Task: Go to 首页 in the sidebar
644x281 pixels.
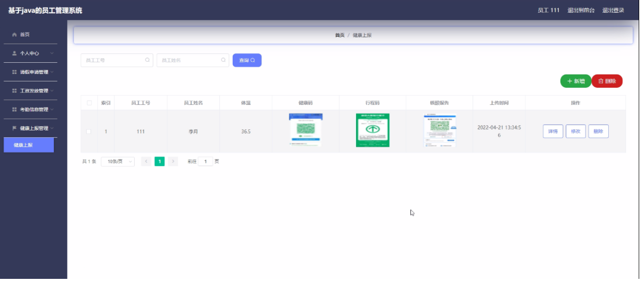Action: (30, 35)
